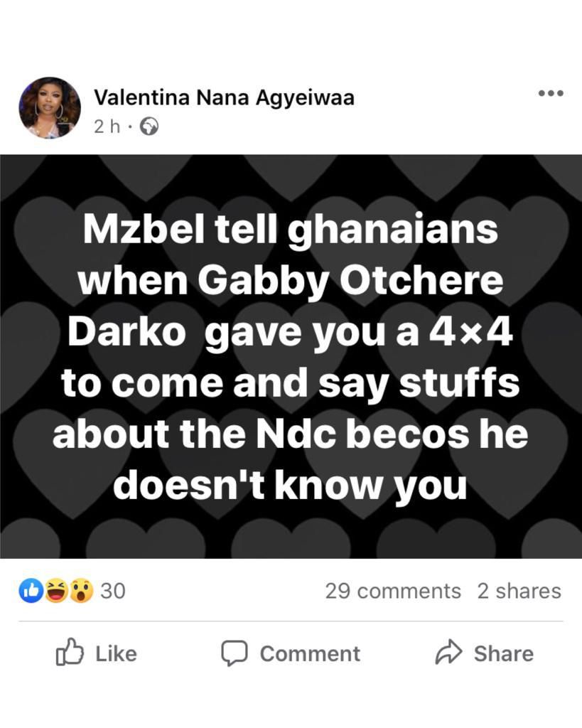
Task: Open Valentina Nana Agyeiwaa's profile picture
Action: [x=49, y=107]
